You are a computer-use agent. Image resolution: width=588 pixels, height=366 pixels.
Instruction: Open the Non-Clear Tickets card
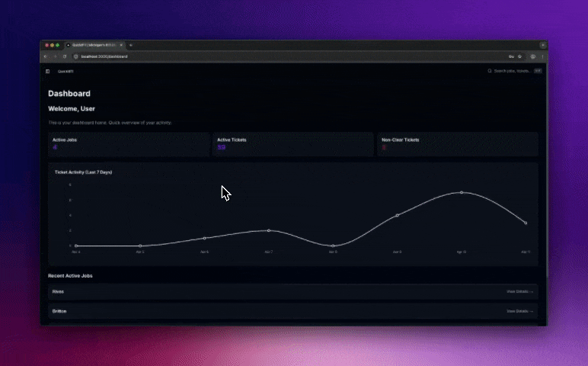point(458,144)
